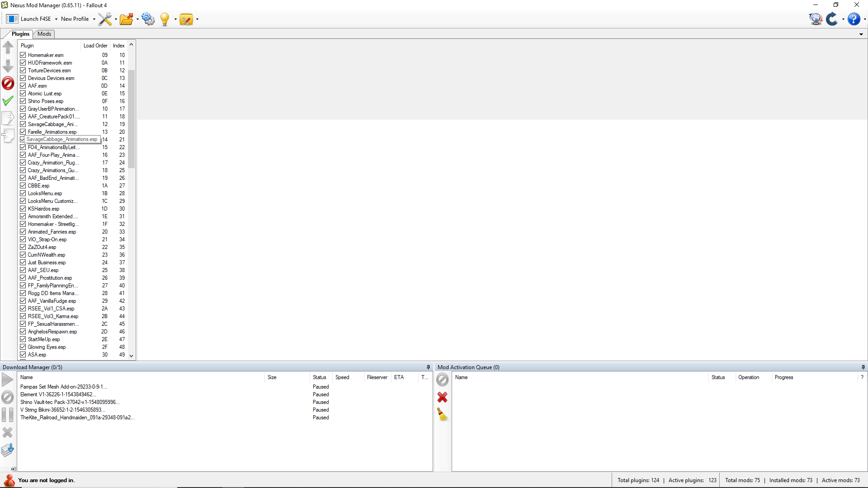The image size is (868, 488).
Task: Expand the folder icon dropdown arrow
Action: tap(137, 19)
